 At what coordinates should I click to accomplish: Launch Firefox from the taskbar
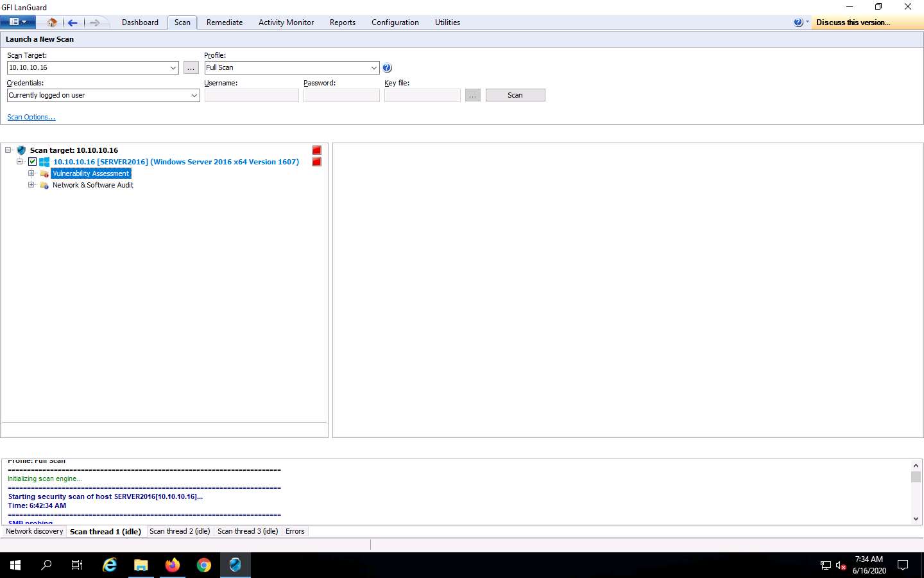pos(173,565)
